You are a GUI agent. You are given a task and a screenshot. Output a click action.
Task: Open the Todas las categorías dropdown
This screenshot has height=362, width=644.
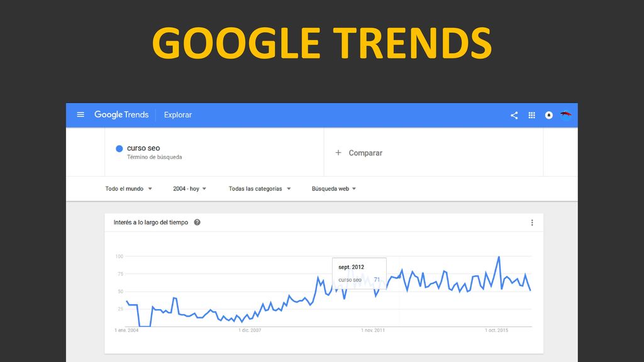[x=260, y=189]
